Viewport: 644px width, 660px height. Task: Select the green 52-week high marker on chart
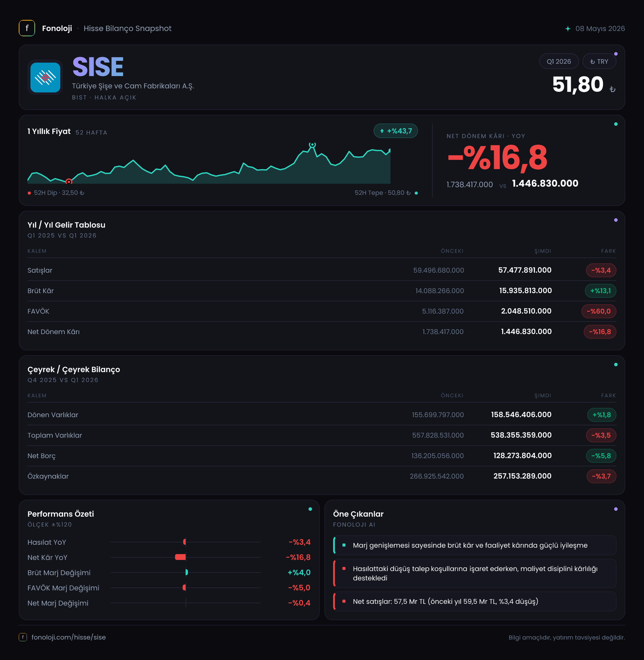point(312,145)
